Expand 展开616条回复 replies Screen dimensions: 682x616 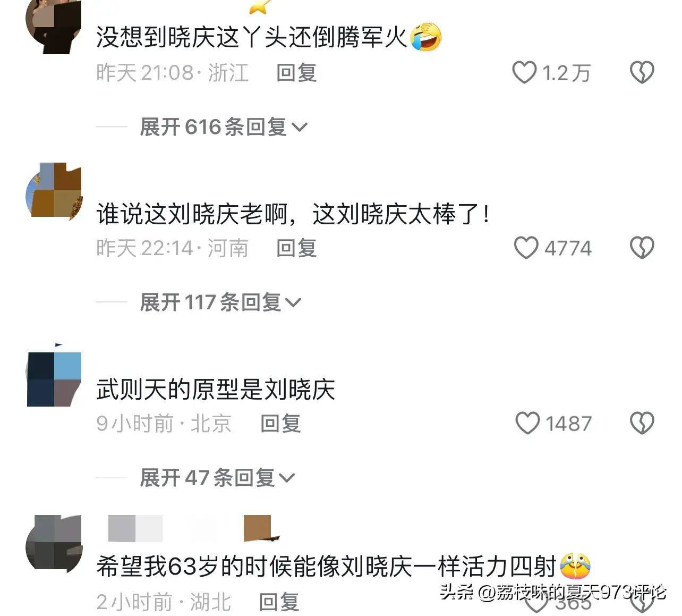(224, 127)
